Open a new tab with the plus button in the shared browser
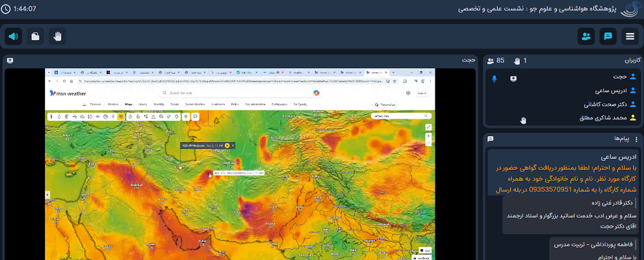 pyautogui.click(x=393, y=72)
